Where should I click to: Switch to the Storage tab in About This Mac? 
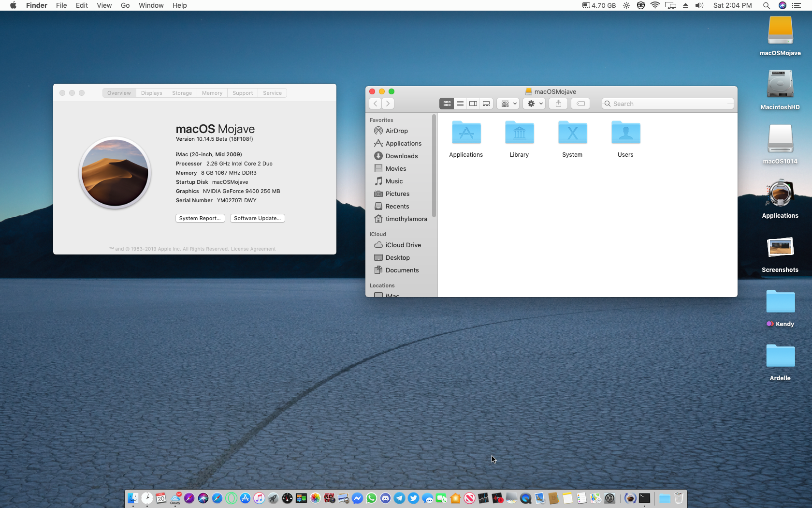[182, 93]
